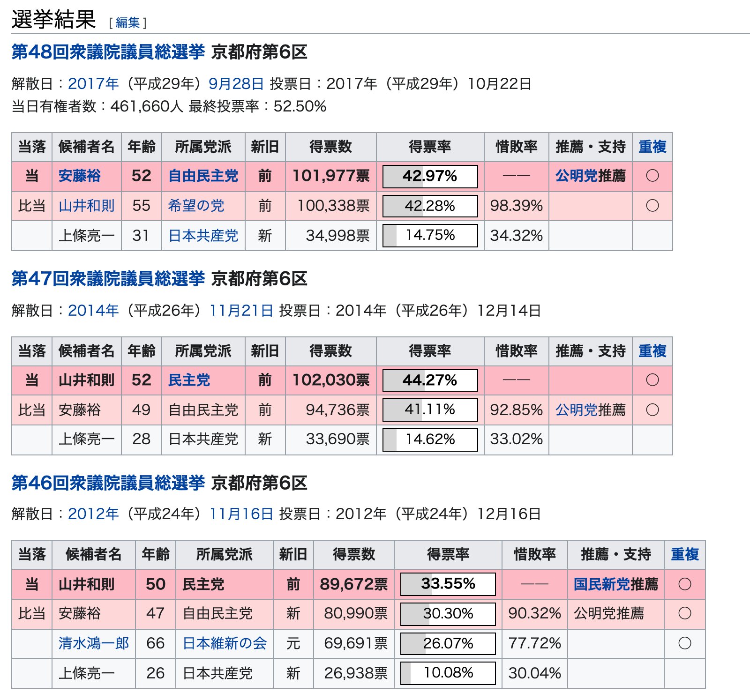The height and width of the screenshot is (700, 750).
Task: Click the 41.11% vote share bar
Action: (x=430, y=410)
